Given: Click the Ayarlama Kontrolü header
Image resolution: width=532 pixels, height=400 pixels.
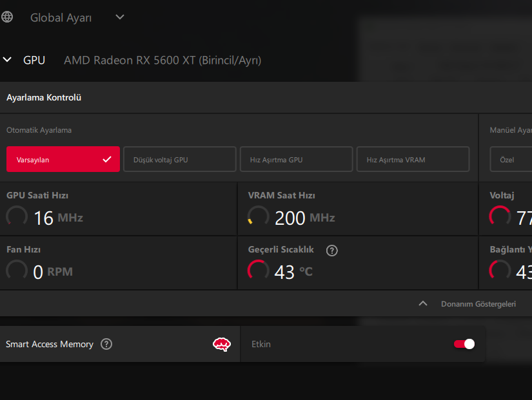Looking at the screenshot, I should (x=44, y=98).
